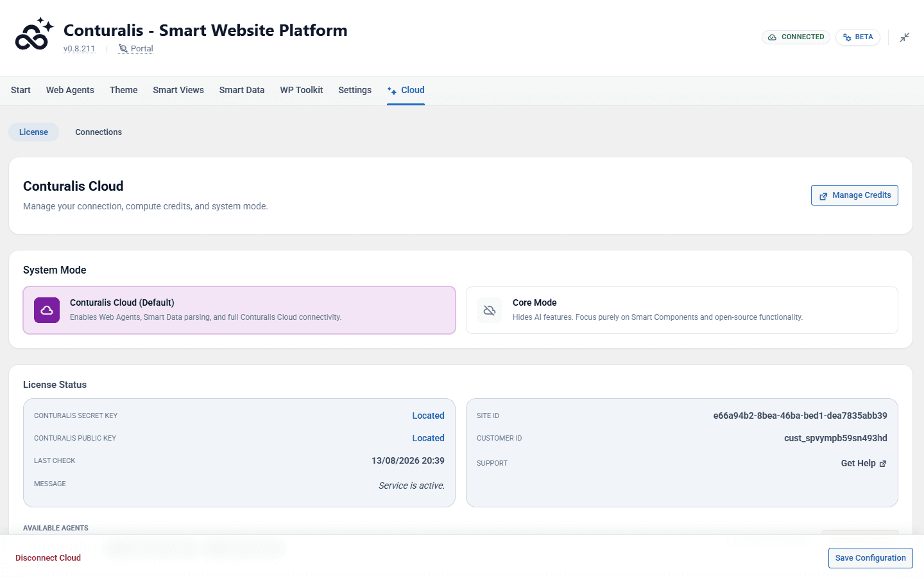
Task: Click the purple cloud icon in Conturalis Cloud card
Action: (x=47, y=310)
